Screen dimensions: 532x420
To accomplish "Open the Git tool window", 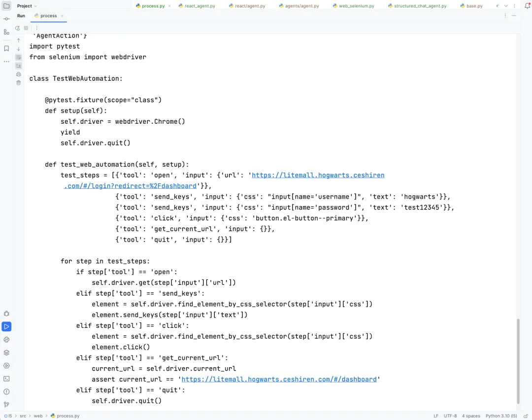I will pyautogui.click(x=6, y=404).
